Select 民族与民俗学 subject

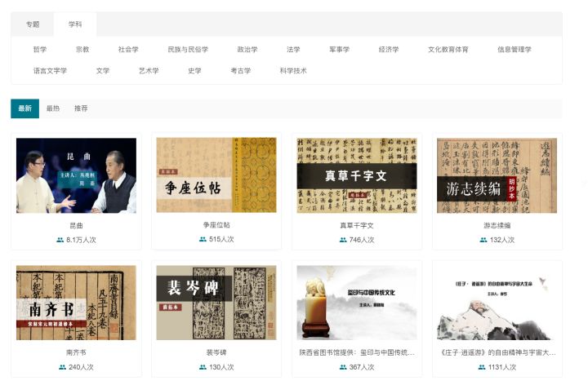pos(188,50)
